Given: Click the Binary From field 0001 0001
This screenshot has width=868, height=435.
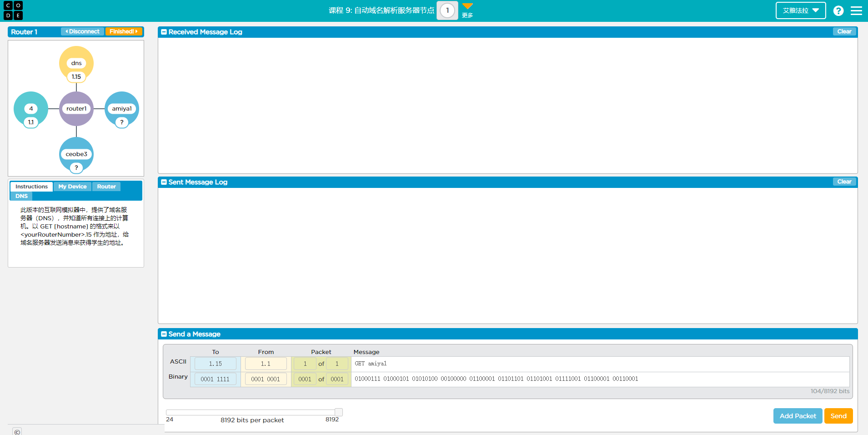Looking at the screenshot, I should (x=266, y=379).
